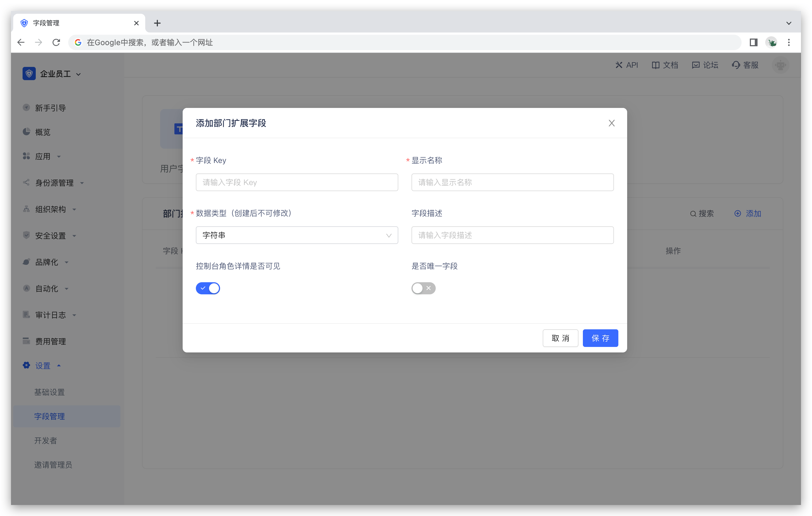The image size is (812, 516).
Task: Open 客服 customer service headset icon
Action: tap(736, 65)
